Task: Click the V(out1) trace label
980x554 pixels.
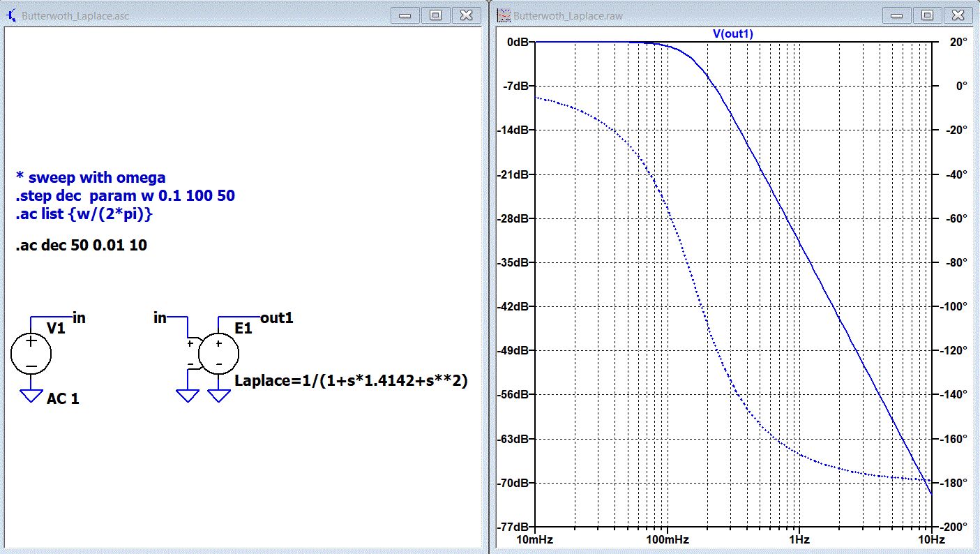Action: [x=732, y=34]
